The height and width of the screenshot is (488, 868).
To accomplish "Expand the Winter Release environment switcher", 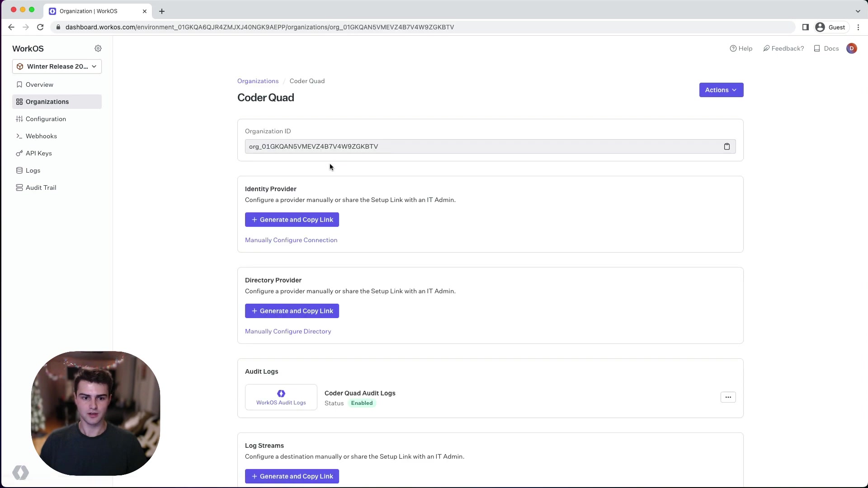I will point(57,66).
